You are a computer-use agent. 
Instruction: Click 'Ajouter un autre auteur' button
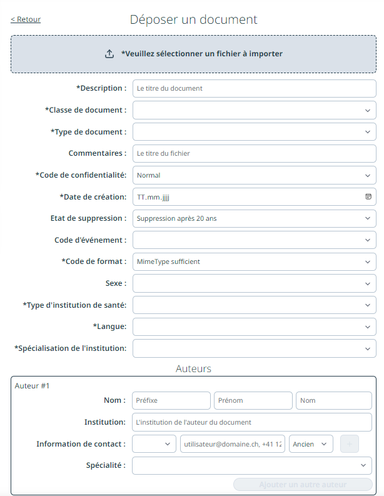[303, 484]
